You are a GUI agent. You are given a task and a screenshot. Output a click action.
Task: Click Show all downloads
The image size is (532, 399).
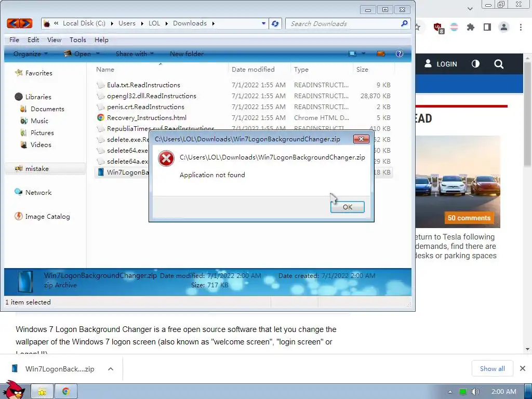(x=493, y=368)
